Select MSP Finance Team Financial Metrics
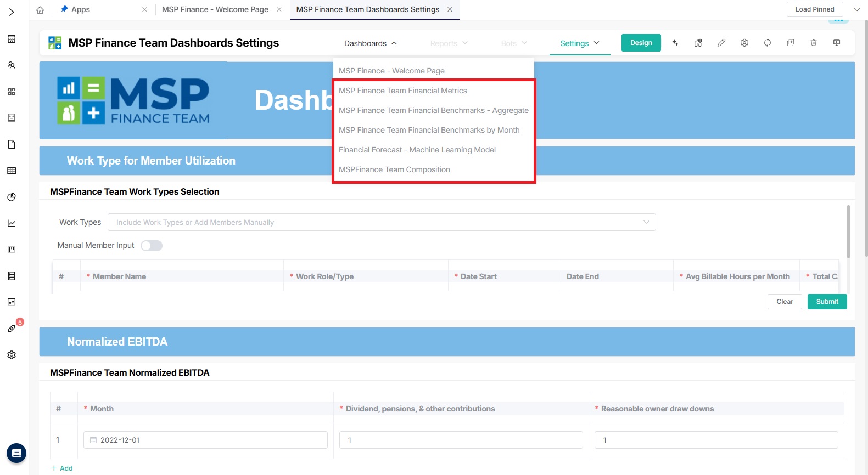 403,91
